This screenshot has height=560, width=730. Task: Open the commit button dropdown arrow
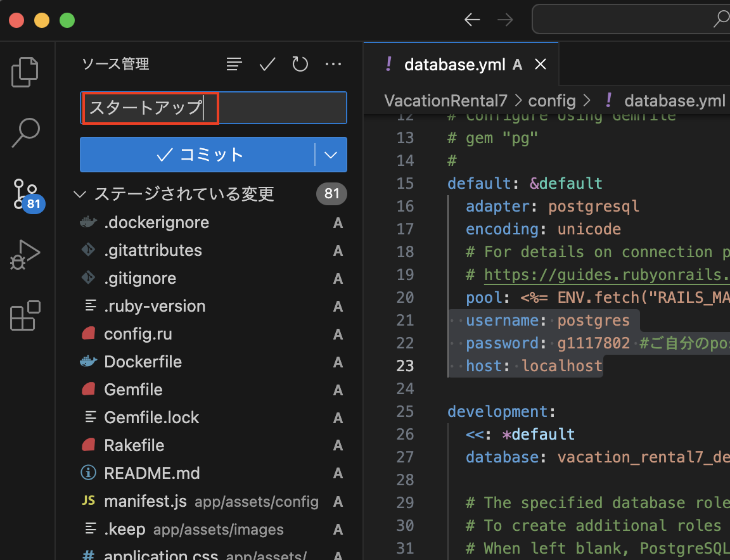(331, 155)
